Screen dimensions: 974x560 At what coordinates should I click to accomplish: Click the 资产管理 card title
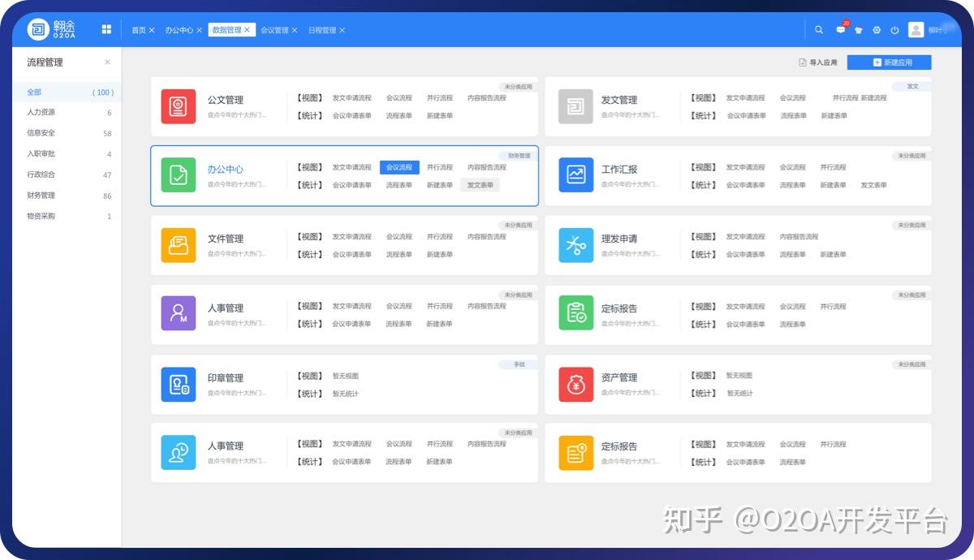[619, 377]
